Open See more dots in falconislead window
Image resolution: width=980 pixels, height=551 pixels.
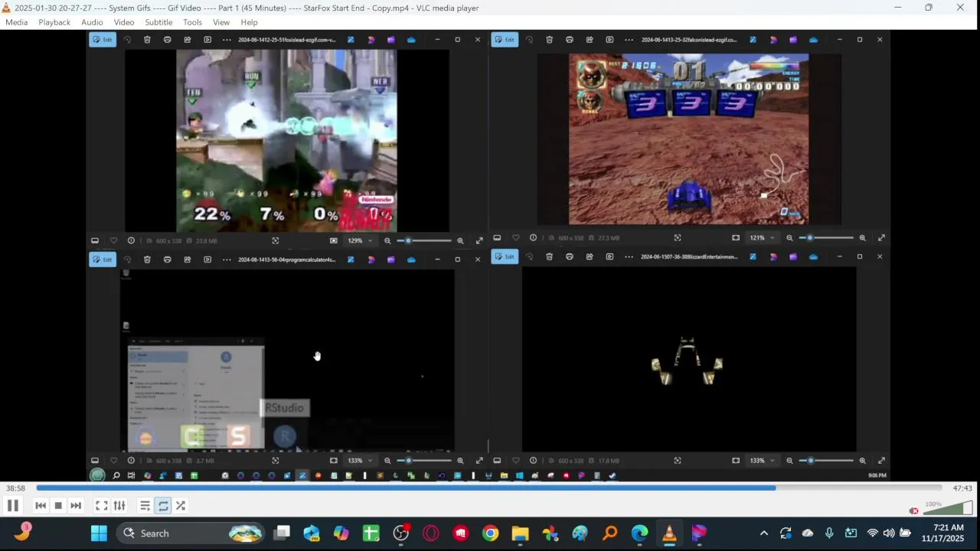click(x=629, y=40)
